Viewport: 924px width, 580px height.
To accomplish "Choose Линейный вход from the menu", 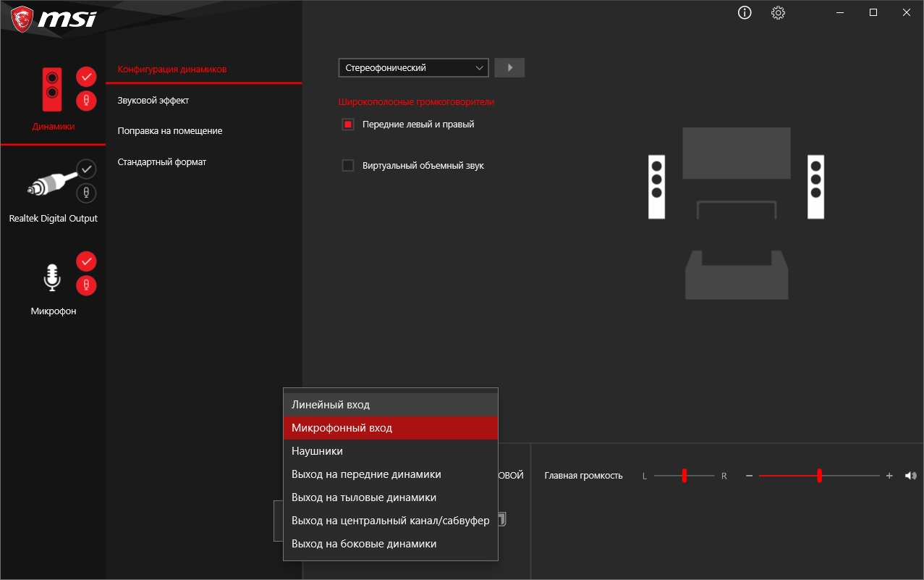I will coord(391,405).
